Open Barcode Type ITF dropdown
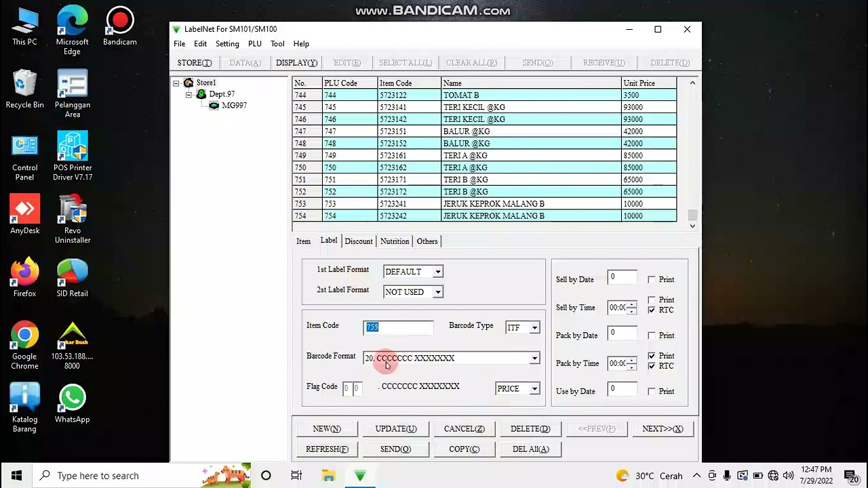The height and width of the screenshot is (488, 868). pos(534,328)
